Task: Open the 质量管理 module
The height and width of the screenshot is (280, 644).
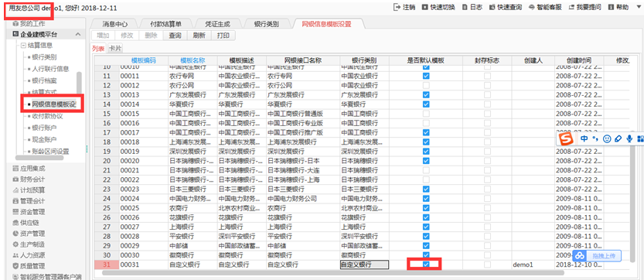Action: tap(29, 266)
